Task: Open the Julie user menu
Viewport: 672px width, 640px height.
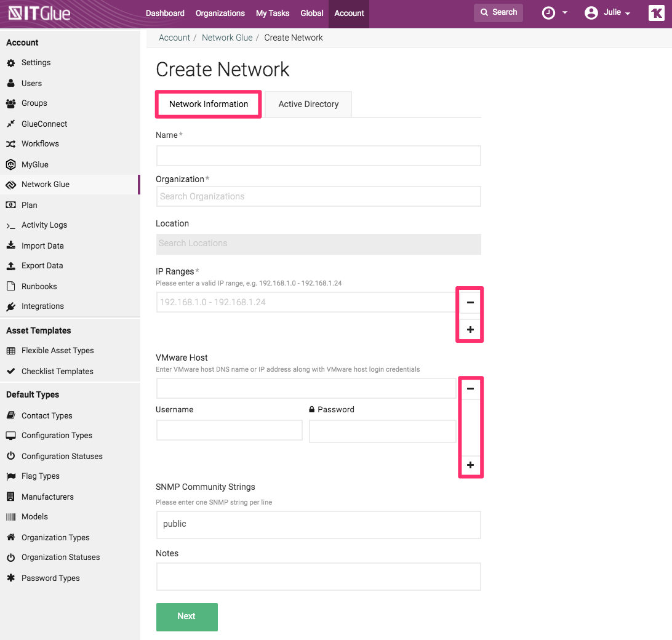Action: pyautogui.click(x=607, y=13)
